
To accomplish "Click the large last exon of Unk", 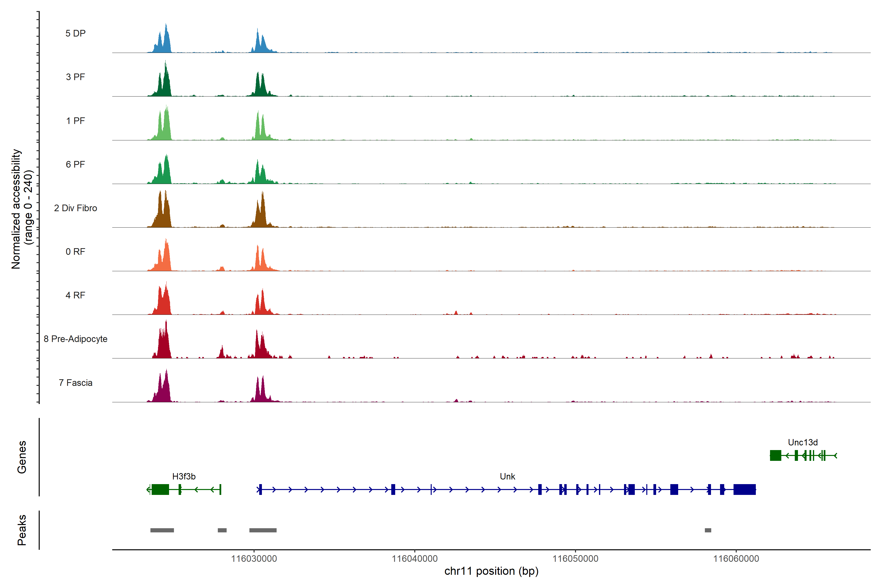I will click(x=744, y=489).
